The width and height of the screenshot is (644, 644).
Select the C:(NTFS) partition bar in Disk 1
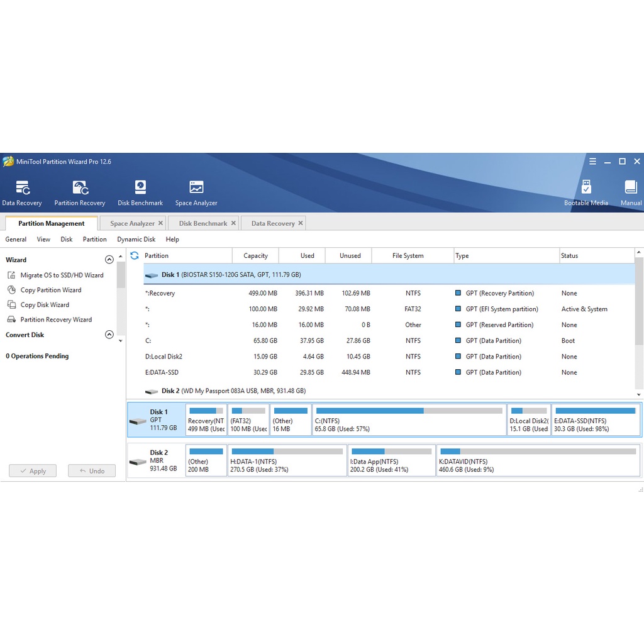click(409, 419)
